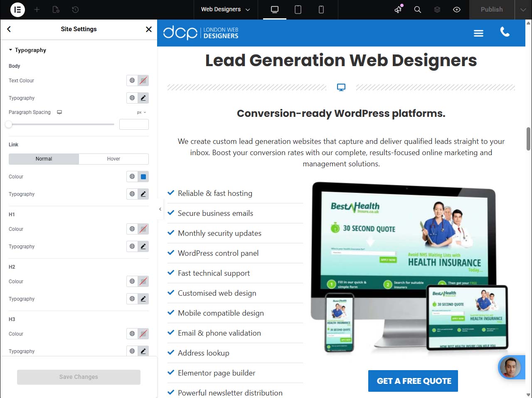Click the What's New megaphone icon
Image resolution: width=532 pixels, height=398 pixels.
[398, 10]
